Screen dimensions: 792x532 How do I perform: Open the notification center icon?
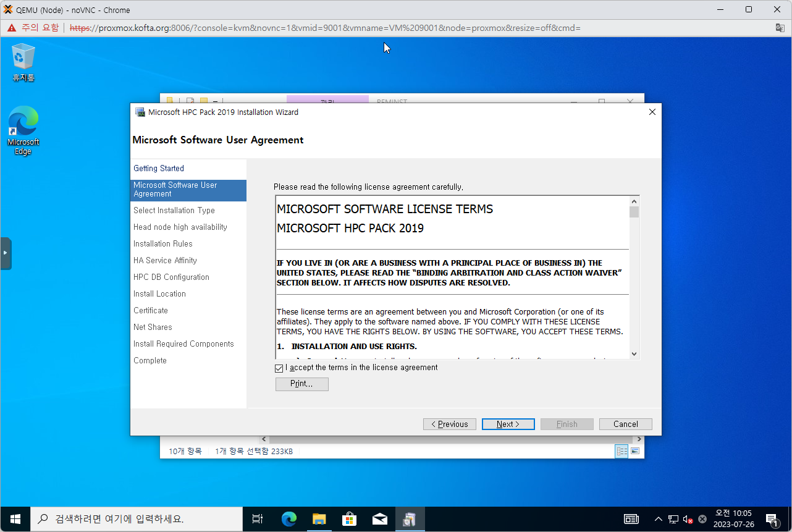[x=772, y=519]
